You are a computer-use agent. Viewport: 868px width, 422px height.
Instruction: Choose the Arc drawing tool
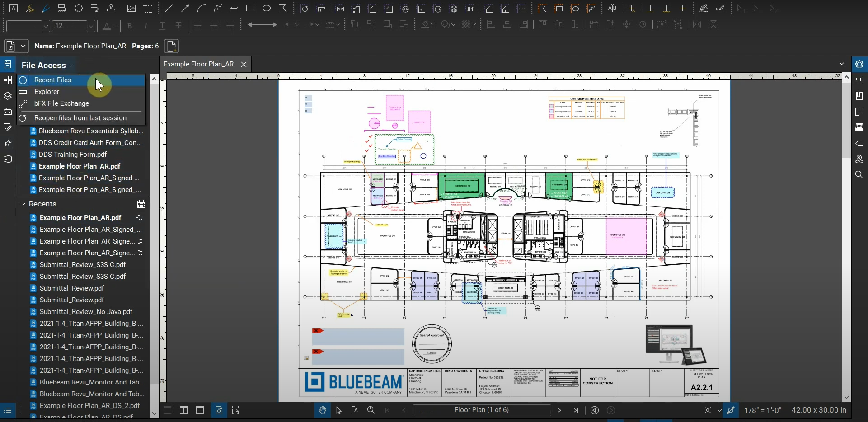(x=200, y=8)
